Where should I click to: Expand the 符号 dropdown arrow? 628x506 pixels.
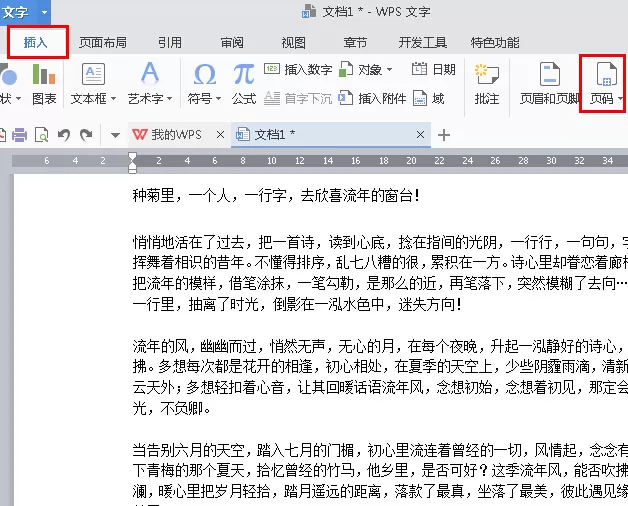(218, 98)
